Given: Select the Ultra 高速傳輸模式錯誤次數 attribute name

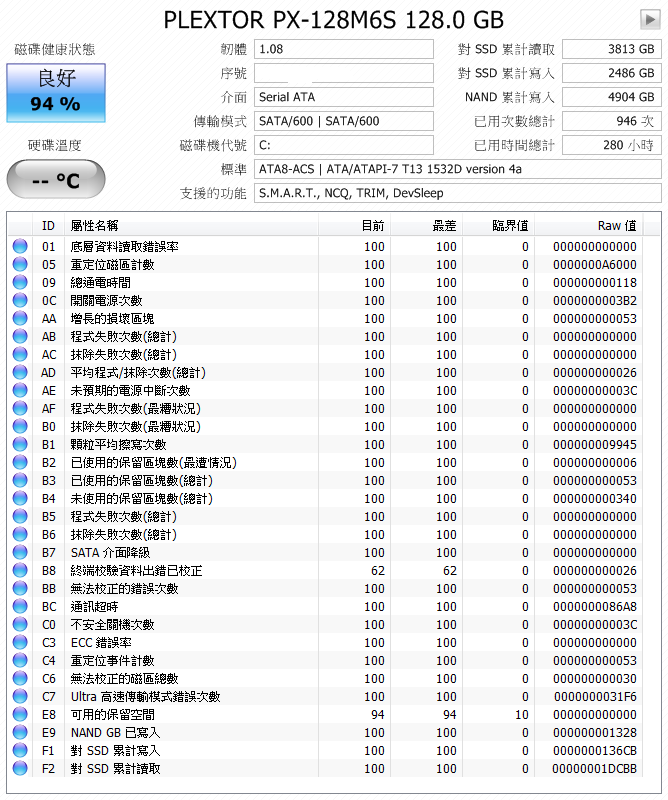Looking at the screenshot, I should click(145, 696).
